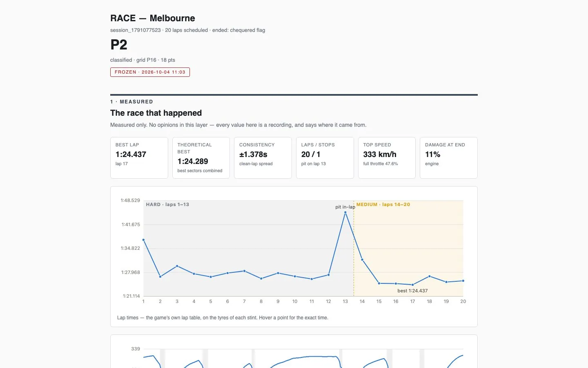Image resolution: width=588 pixels, height=368 pixels.
Task: Select the lap 2 data point on the chart
Action: tap(160, 277)
